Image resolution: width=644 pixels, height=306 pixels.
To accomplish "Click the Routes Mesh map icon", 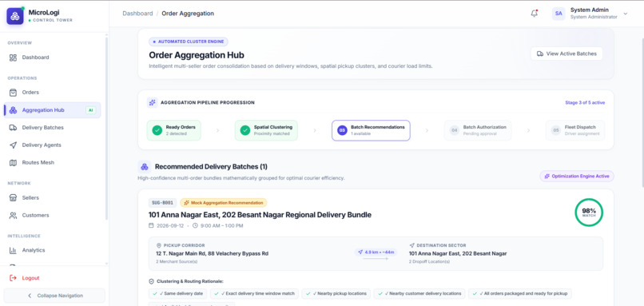I will [x=13, y=163].
